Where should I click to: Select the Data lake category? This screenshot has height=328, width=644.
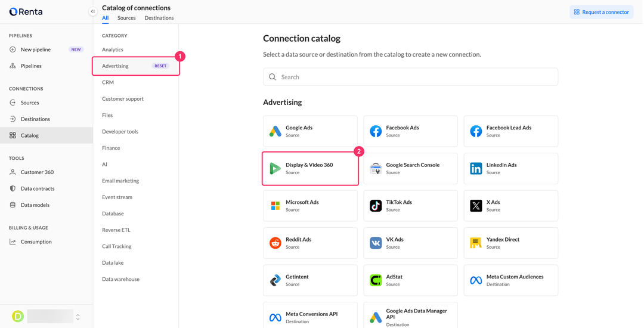(x=113, y=263)
